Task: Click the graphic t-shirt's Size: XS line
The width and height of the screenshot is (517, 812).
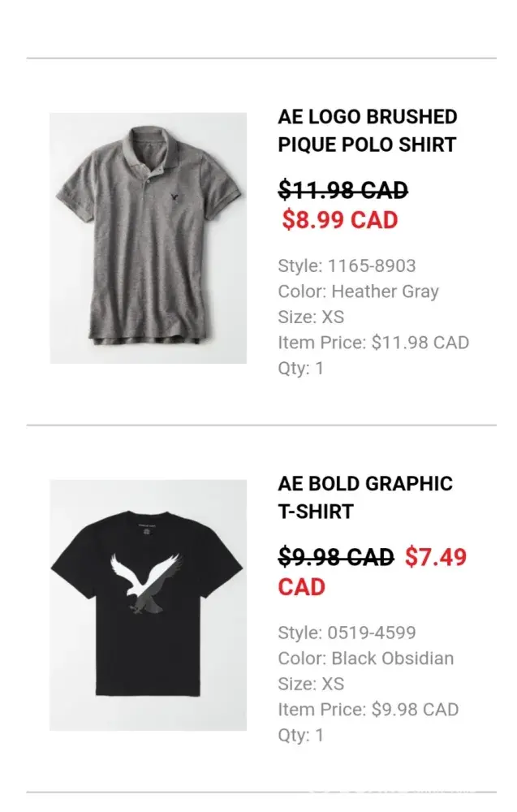Action: pos(311,684)
